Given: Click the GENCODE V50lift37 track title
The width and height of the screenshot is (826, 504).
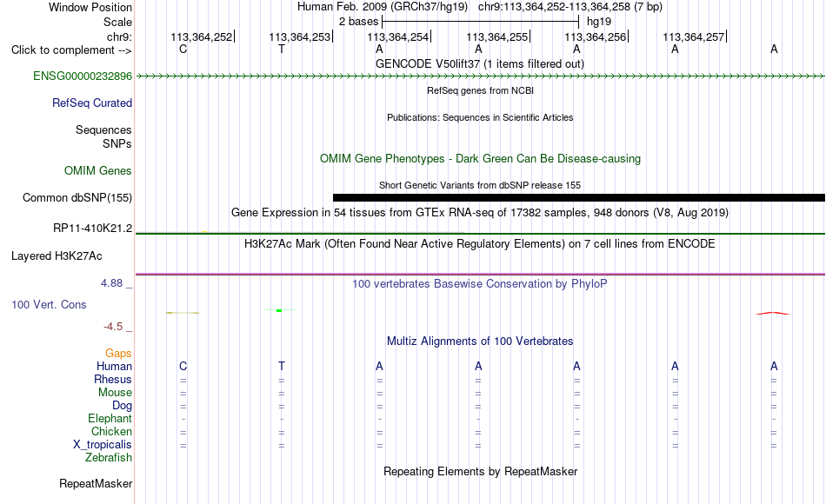Looking at the screenshot, I should 479,63.
